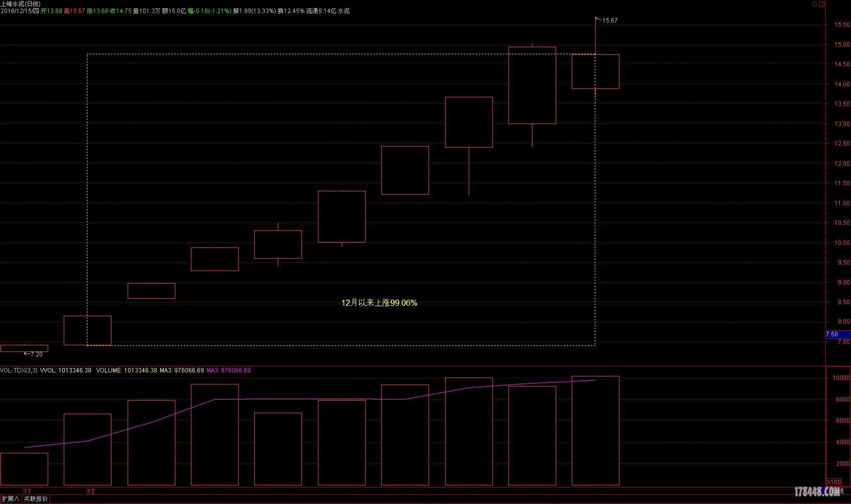Click the close price 收14.75
Viewport: 851px width, 504px height.
(x=121, y=11)
